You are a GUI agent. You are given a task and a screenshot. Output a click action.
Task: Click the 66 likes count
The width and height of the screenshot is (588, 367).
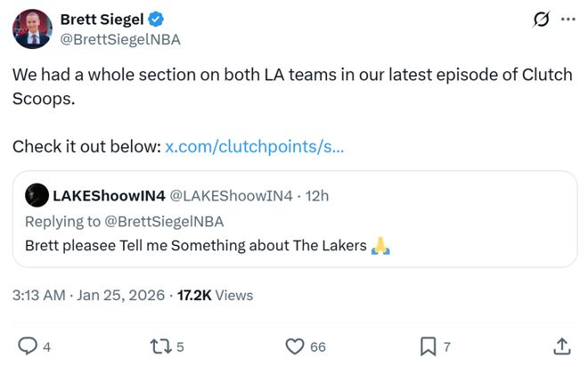coord(317,347)
